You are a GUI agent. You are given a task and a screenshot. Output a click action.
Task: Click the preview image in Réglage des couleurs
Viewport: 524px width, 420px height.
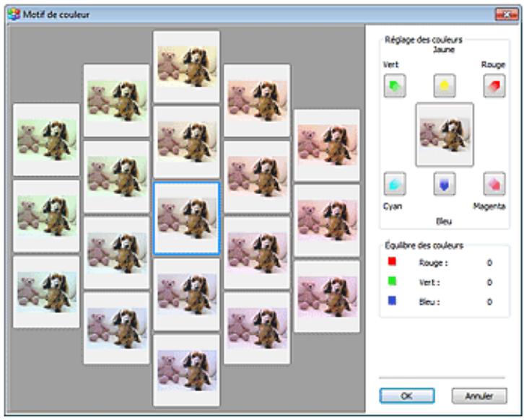pyautogui.click(x=444, y=135)
